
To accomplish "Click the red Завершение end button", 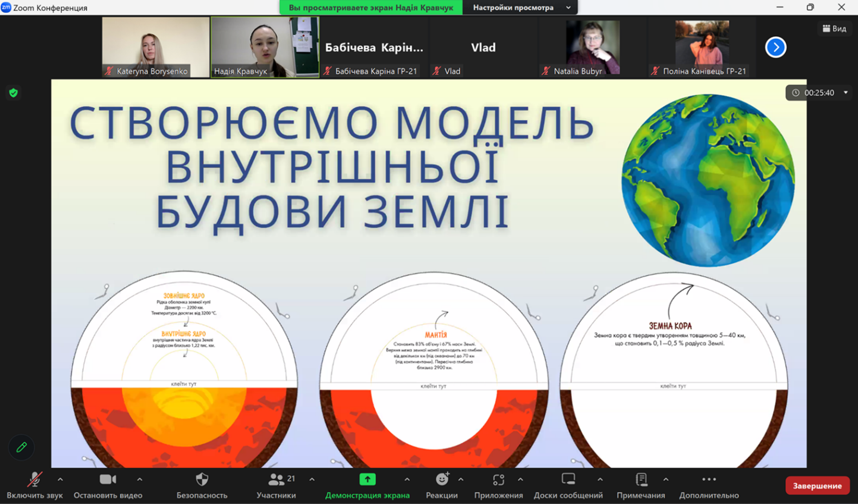I will pos(817,486).
